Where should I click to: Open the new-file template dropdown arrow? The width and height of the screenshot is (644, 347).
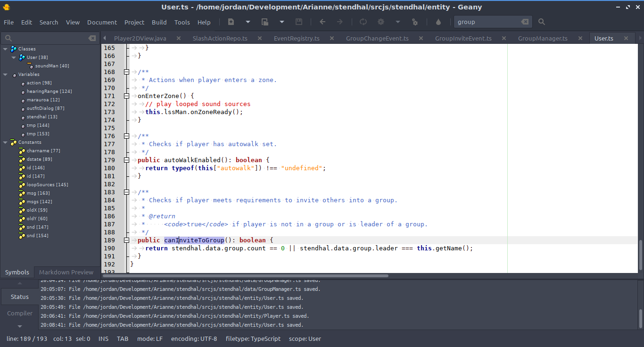click(248, 22)
